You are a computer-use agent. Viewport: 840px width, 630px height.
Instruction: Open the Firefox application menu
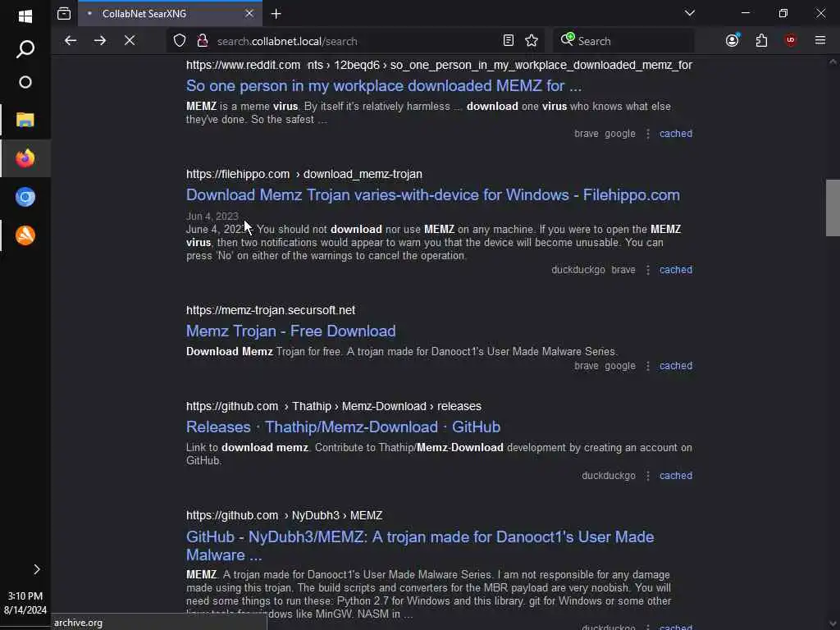click(x=819, y=41)
